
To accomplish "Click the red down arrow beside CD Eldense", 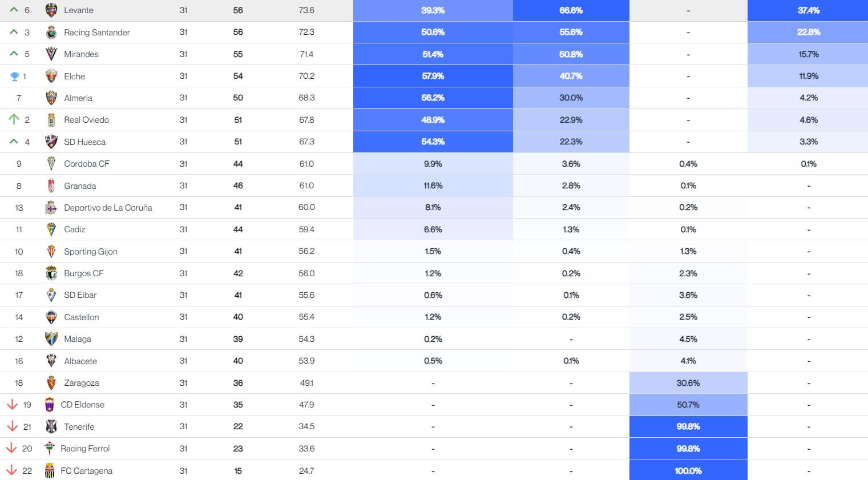I will [x=12, y=405].
